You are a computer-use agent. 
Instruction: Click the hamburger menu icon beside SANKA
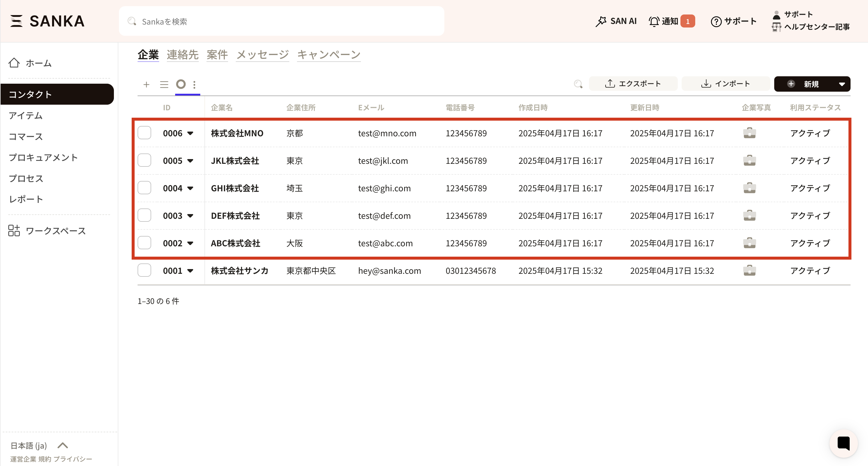coord(16,21)
